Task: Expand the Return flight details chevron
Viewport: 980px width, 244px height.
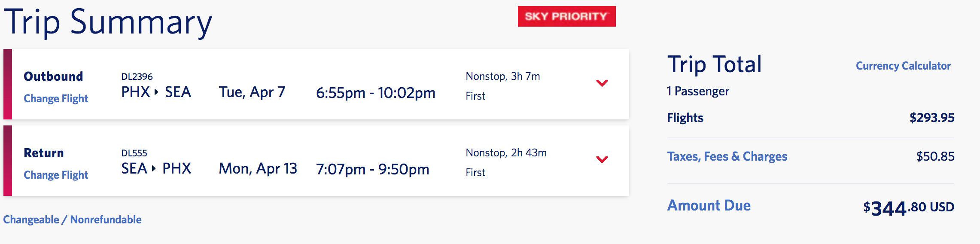Action: (602, 159)
